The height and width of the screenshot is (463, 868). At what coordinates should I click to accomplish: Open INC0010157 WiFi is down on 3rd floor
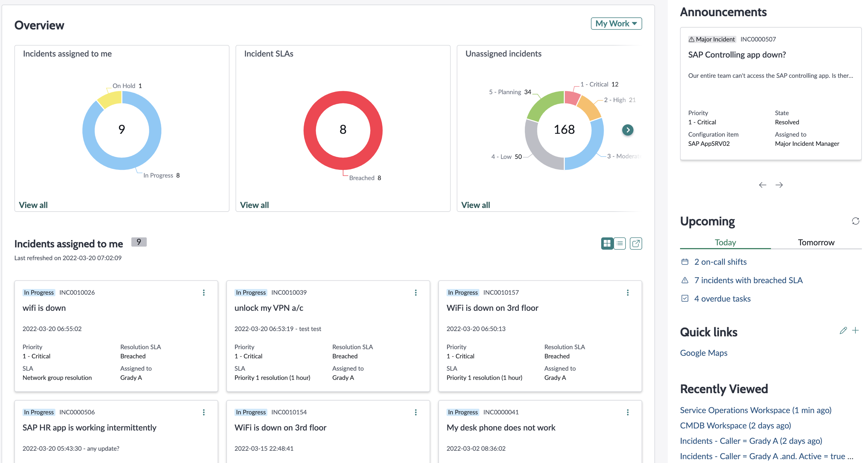[540, 336]
